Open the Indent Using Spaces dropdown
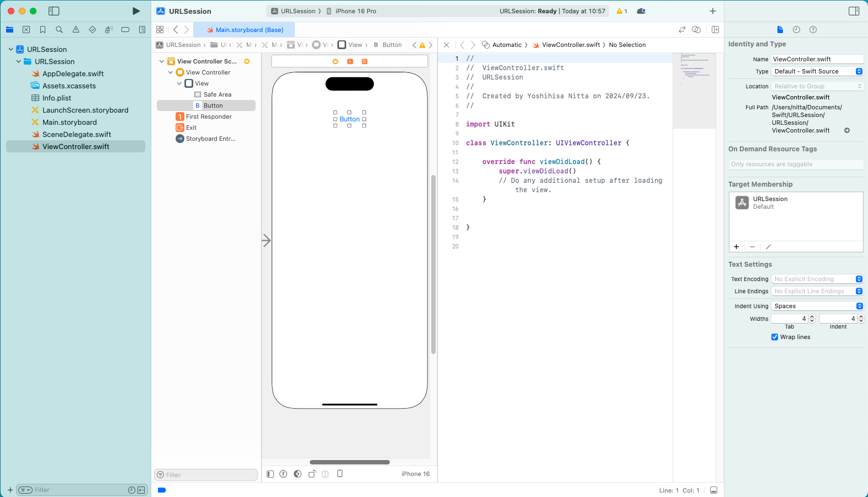 pos(817,306)
